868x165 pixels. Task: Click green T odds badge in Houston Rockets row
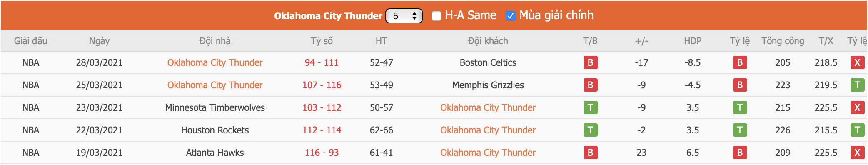(740, 130)
